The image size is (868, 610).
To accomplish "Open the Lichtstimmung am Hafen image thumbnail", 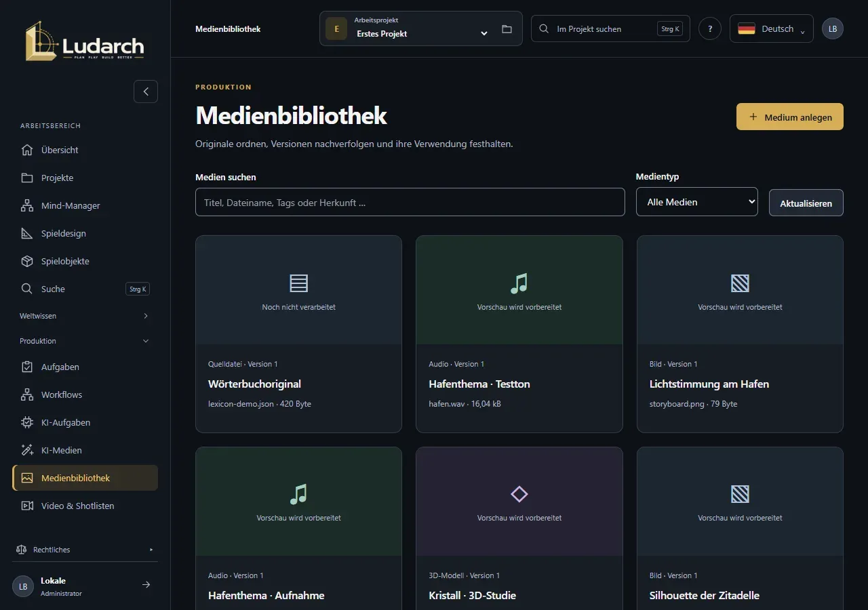I will (740, 290).
